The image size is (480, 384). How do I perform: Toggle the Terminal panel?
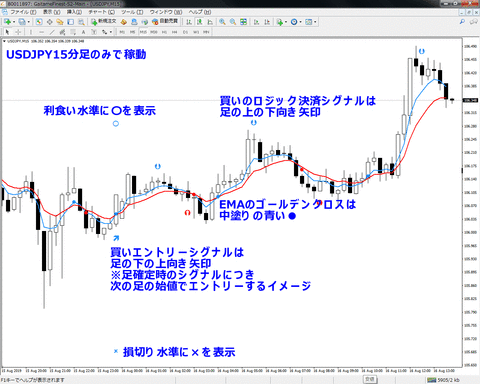(x=70, y=22)
